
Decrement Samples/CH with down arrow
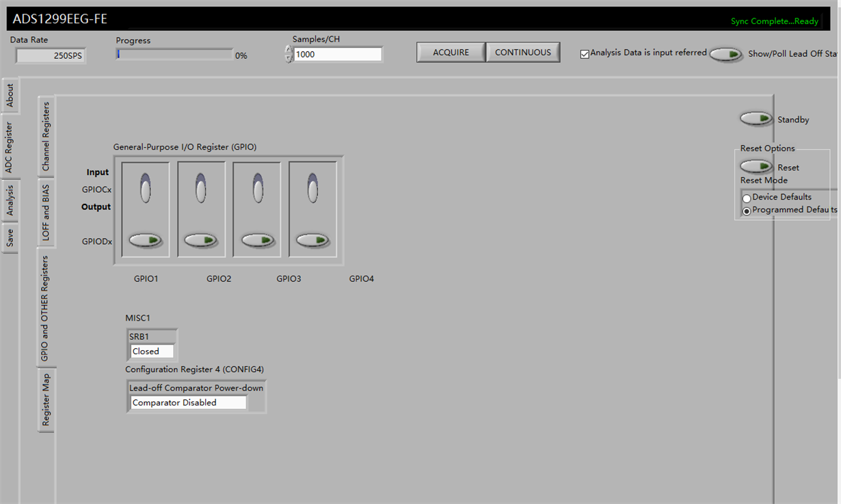click(x=289, y=58)
